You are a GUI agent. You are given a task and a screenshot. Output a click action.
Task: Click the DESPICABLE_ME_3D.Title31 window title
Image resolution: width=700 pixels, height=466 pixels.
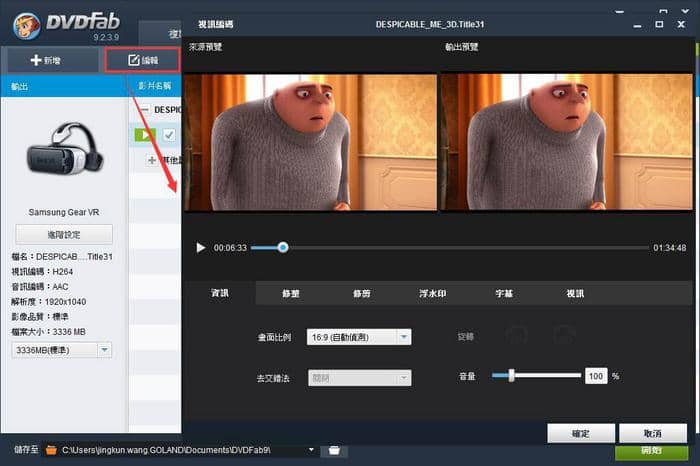[x=429, y=24]
